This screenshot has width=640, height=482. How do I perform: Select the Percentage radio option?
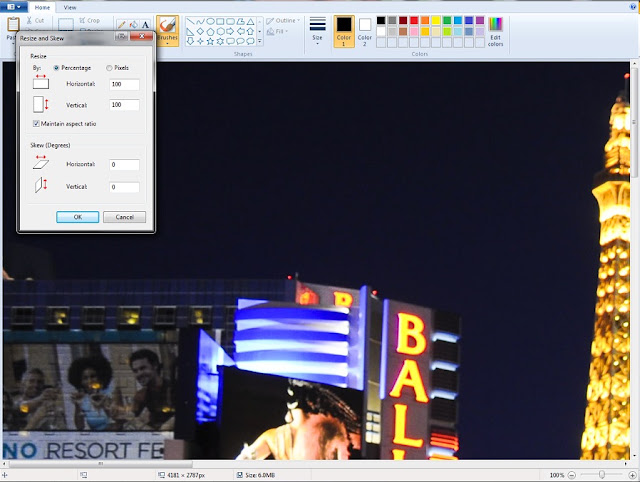click(x=56, y=68)
